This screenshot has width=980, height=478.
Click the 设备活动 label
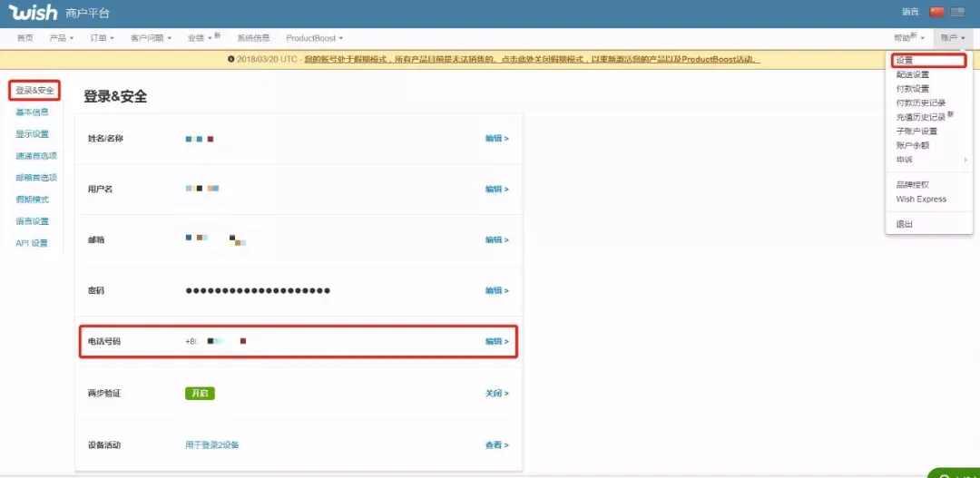(x=103, y=445)
